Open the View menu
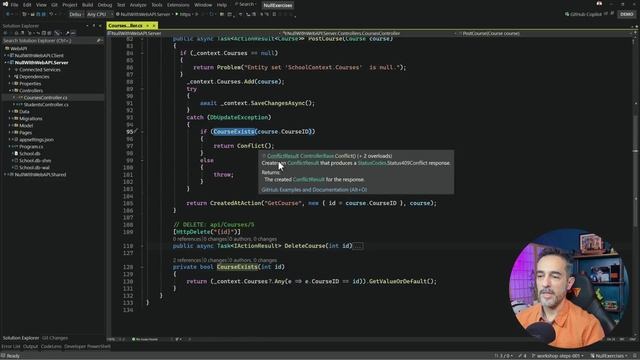640x360 pixels. (x=41, y=5)
